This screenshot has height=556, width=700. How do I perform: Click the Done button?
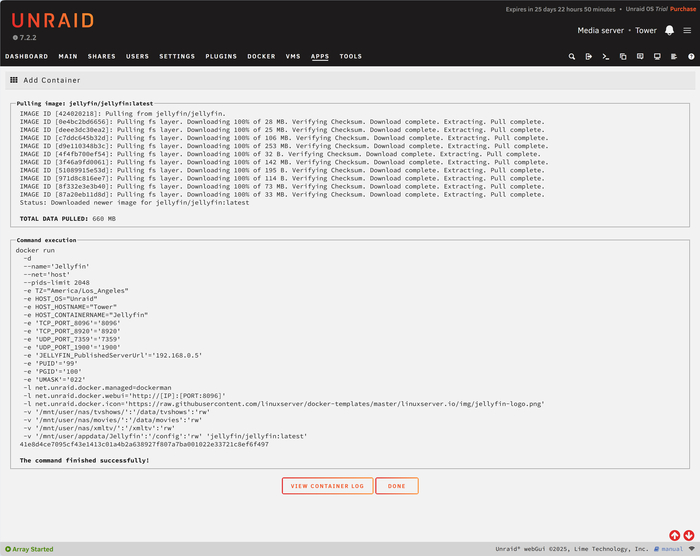pyautogui.click(x=397, y=486)
